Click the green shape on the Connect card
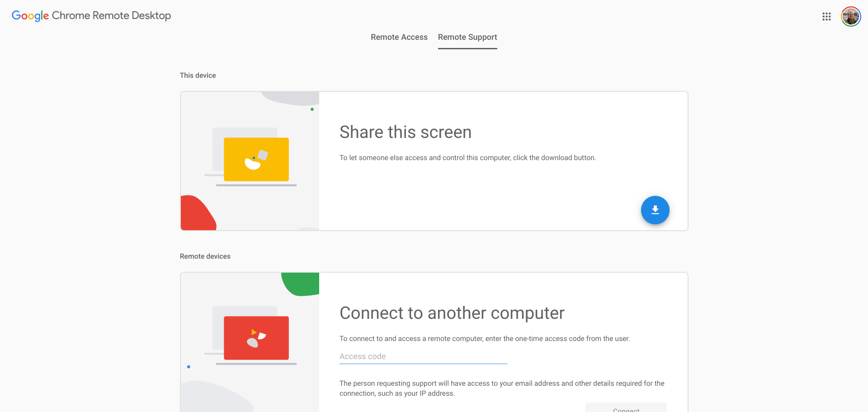 click(x=301, y=284)
